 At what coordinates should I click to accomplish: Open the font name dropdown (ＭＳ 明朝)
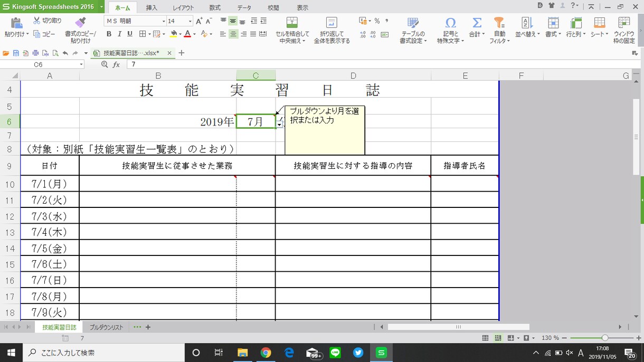pos(164,21)
